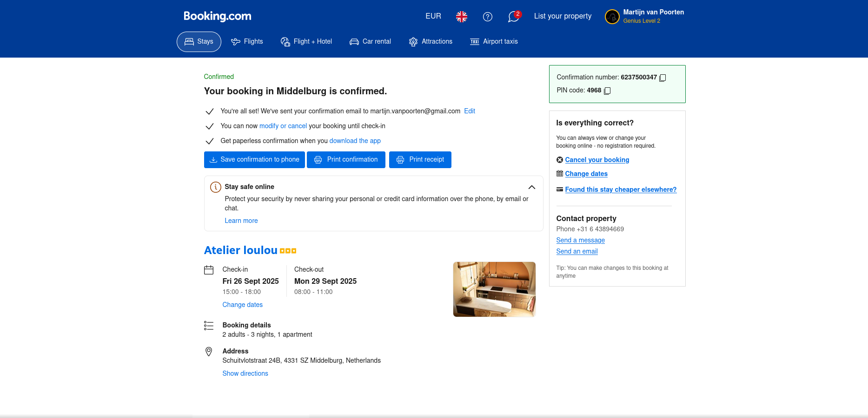This screenshot has width=868, height=418.
Task: Switch to Car rental tab
Action: (370, 42)
